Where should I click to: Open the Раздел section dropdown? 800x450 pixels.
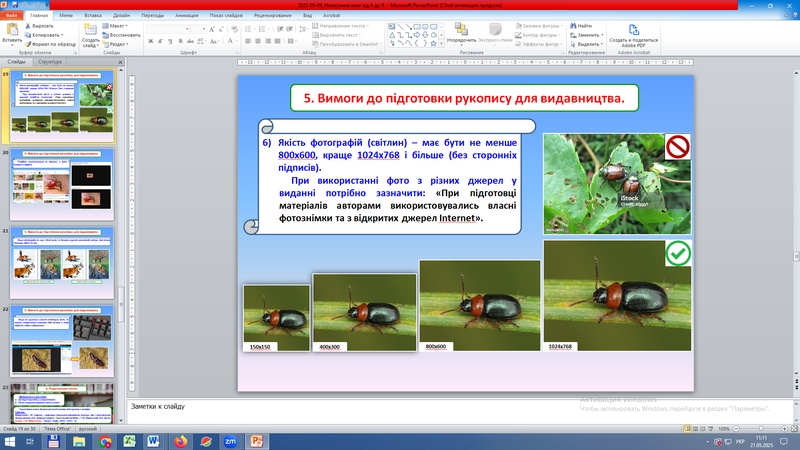pos(116,44)
